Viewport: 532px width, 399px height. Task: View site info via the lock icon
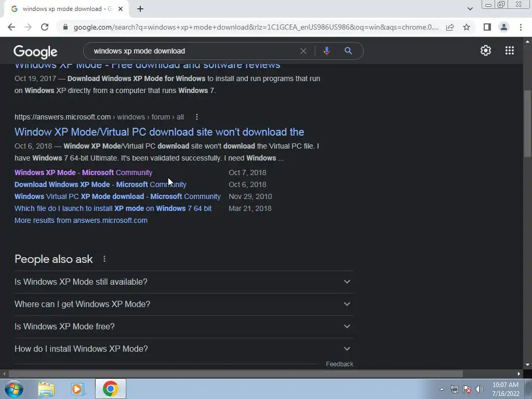point(65,27)
